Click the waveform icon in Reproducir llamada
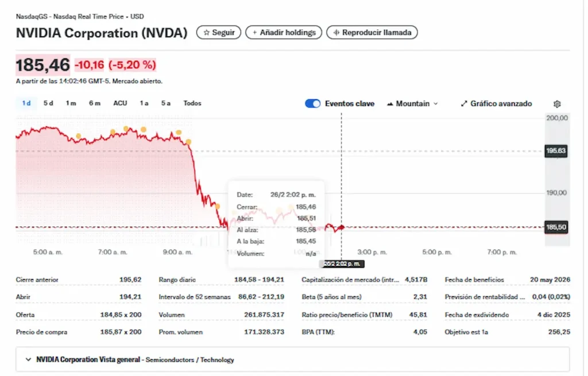 click(336, 33)
